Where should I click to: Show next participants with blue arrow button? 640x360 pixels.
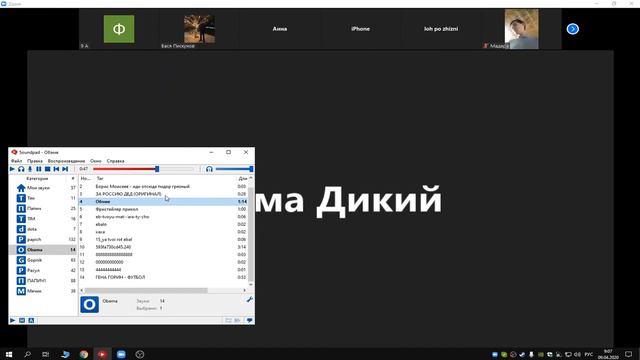(x=573, y=29)
